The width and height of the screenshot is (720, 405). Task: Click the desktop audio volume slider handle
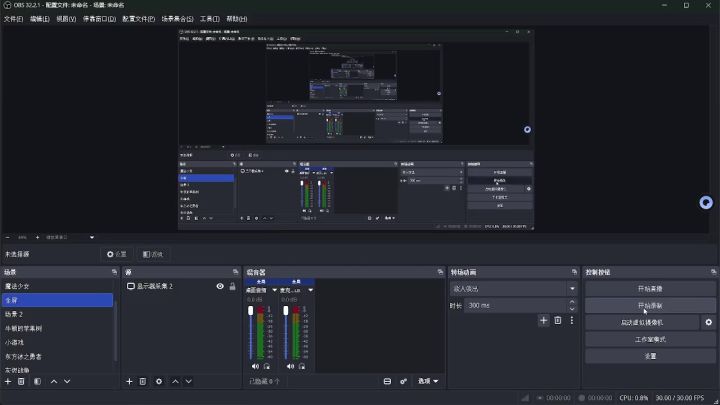point(251,311)
